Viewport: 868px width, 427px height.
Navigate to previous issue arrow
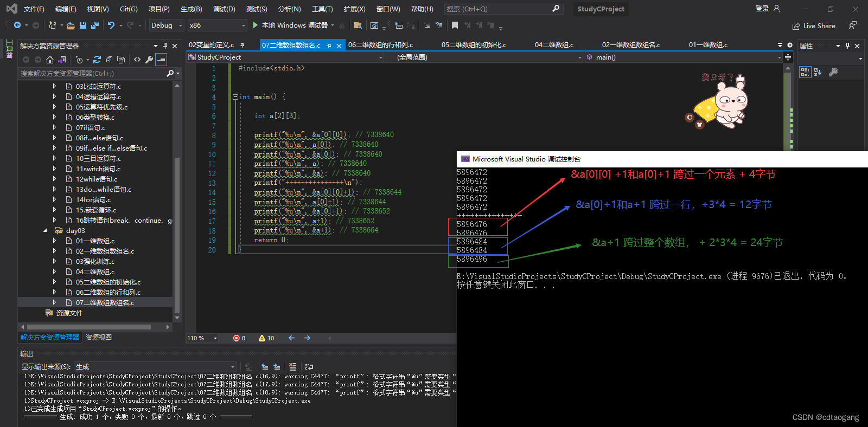[292, 338]
